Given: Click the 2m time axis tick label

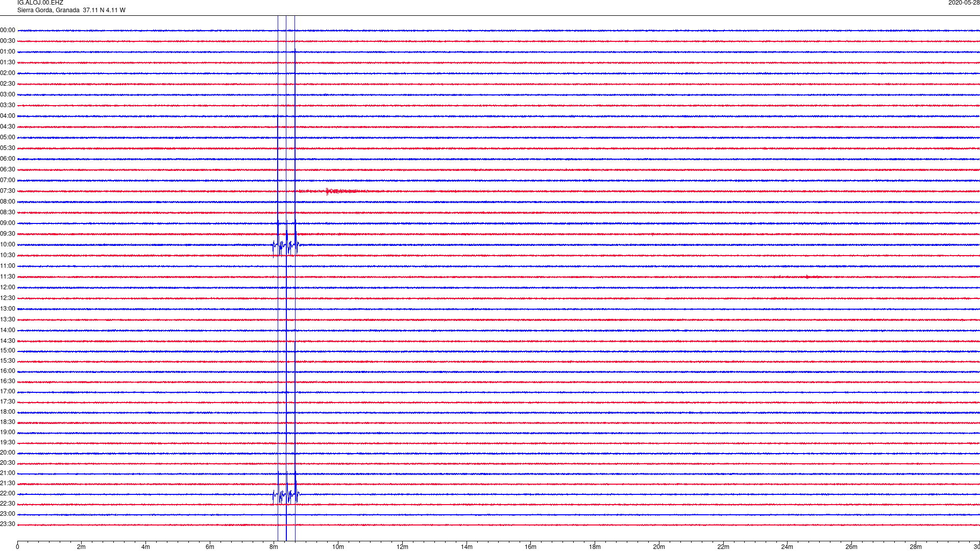Looking at the screenshot, I should [x=82, y=547].
